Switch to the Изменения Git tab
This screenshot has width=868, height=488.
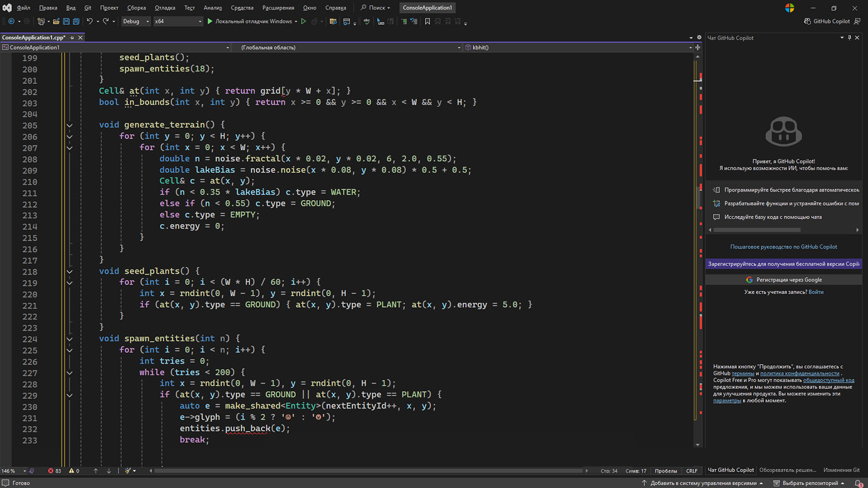[841, 470]
